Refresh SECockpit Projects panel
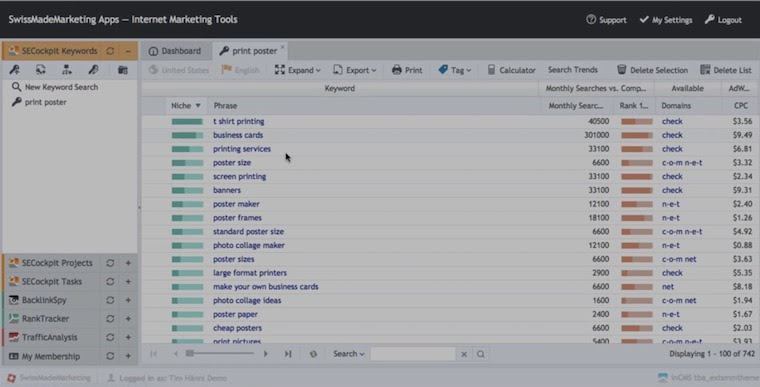Image resolution: width=760 pixels, height=387 pixels. [x=110, y=263]
